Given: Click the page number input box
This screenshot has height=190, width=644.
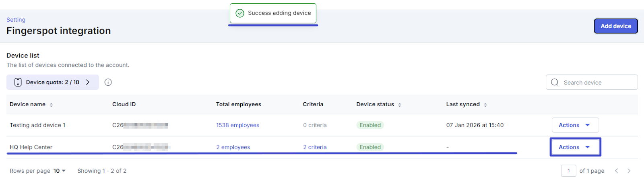Looking at the screenshot, I should point(568,171).
